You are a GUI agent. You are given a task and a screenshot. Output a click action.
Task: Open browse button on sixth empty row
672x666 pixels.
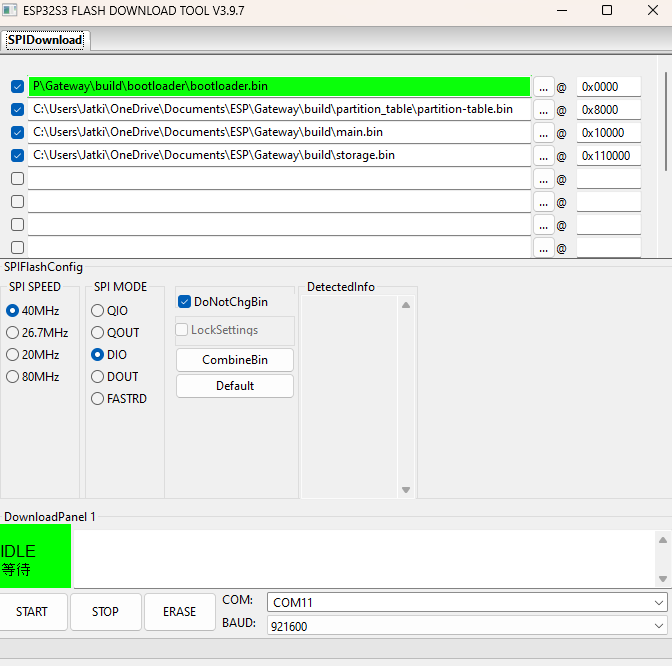tap(543, 202)
